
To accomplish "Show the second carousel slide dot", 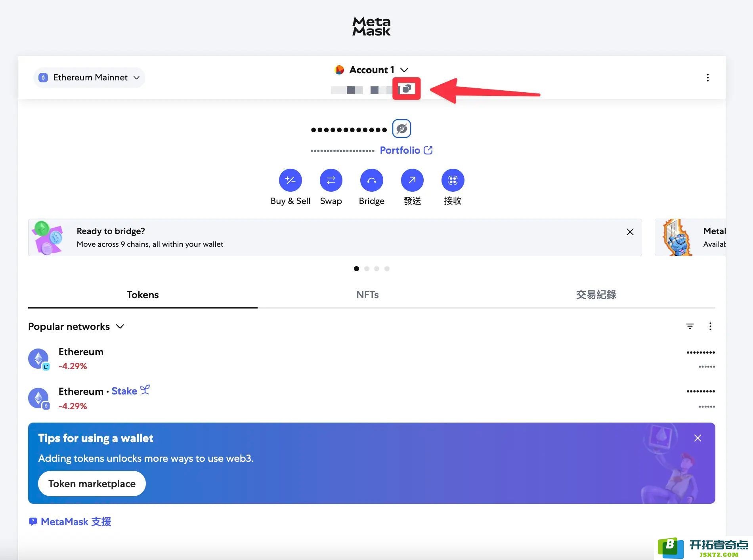I will click(x=367, y=269).
